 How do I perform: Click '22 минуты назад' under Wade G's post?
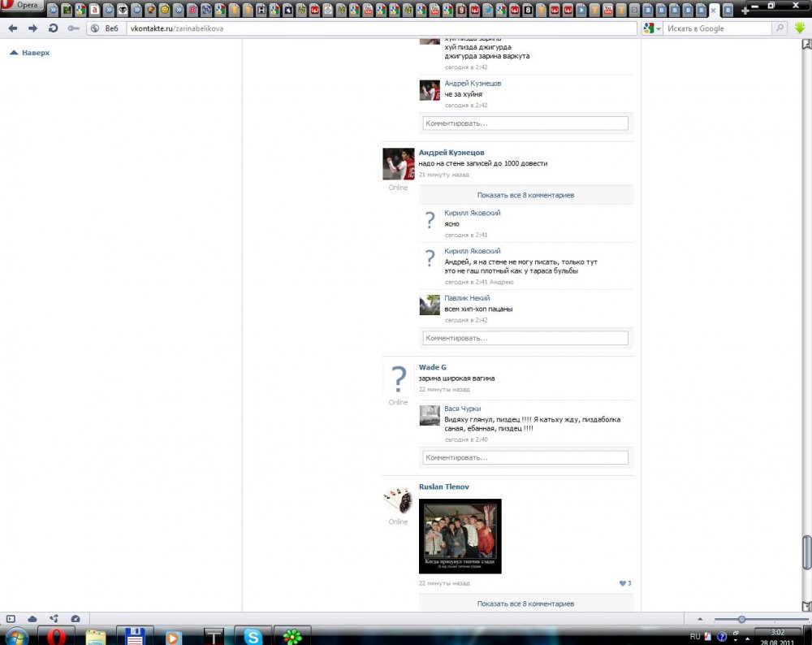(444, 389)
